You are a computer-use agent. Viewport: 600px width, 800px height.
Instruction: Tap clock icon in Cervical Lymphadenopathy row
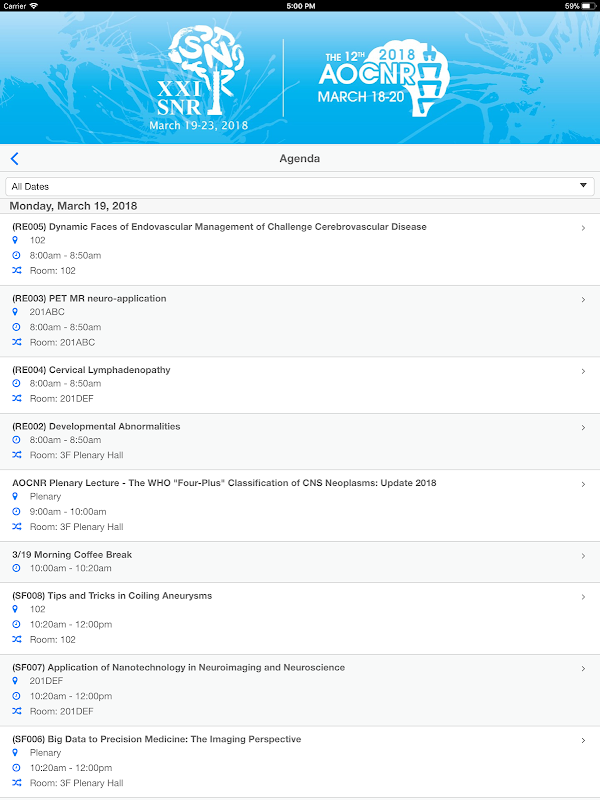click(x=16, y=383)
